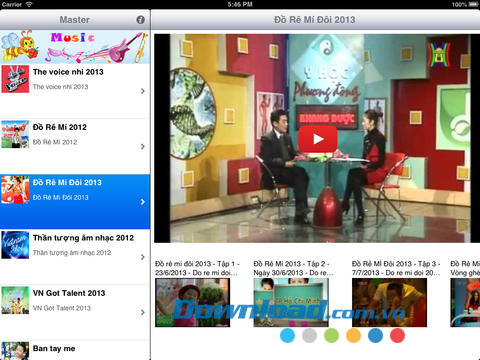Click the Đồ Rê Mí 2012 gray subtitle

tap(55, 142)
